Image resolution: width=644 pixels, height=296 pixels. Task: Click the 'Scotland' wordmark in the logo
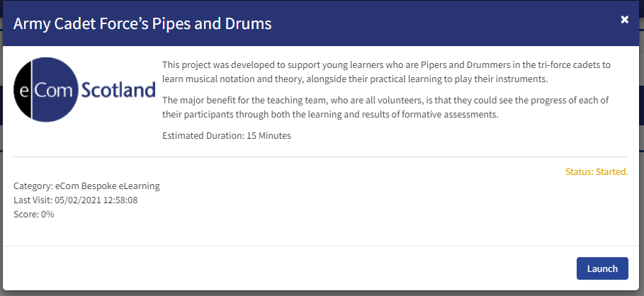119,89
